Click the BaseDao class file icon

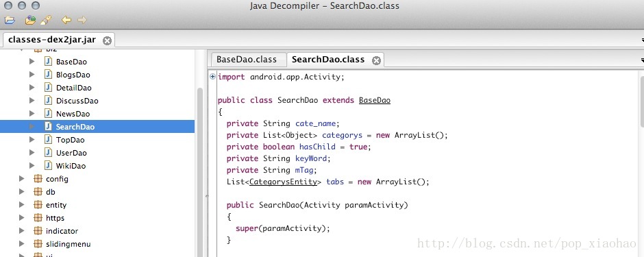48,62
